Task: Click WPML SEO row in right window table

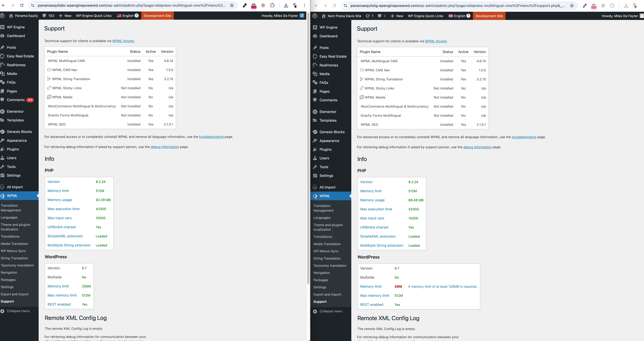Action: coord(423,125)
